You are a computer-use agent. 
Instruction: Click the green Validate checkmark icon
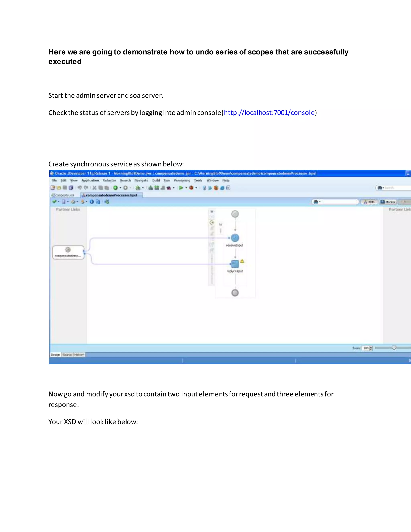click(x=54, y=201)
